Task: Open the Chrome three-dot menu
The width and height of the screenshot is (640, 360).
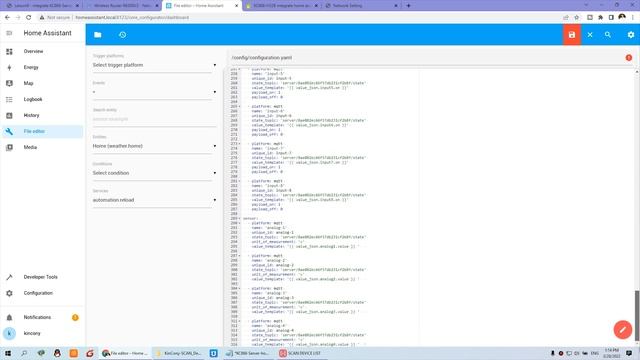Action: point(633,18)
